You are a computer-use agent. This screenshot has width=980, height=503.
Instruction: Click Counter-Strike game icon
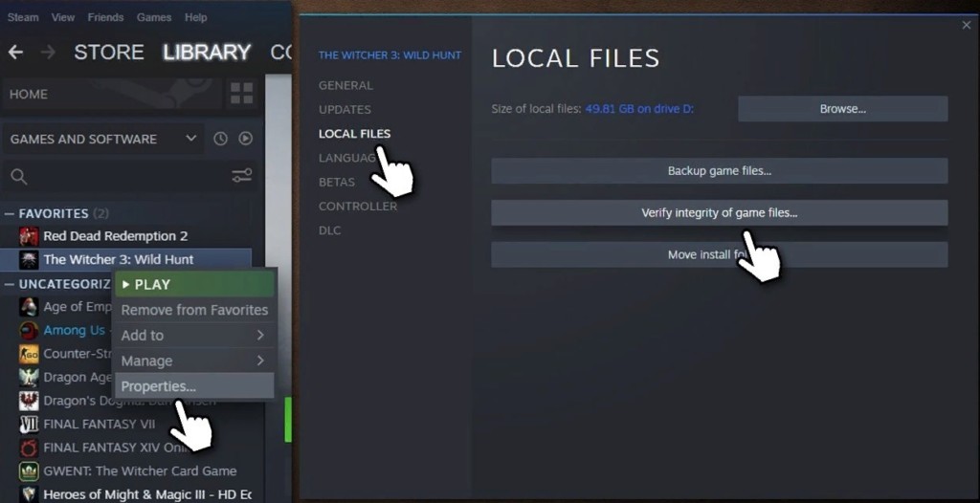pos(29,354)
